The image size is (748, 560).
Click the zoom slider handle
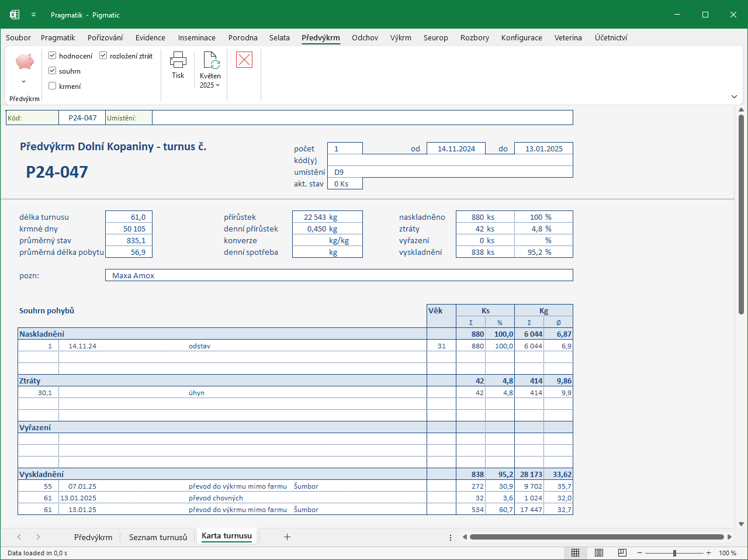click(674, 553)
